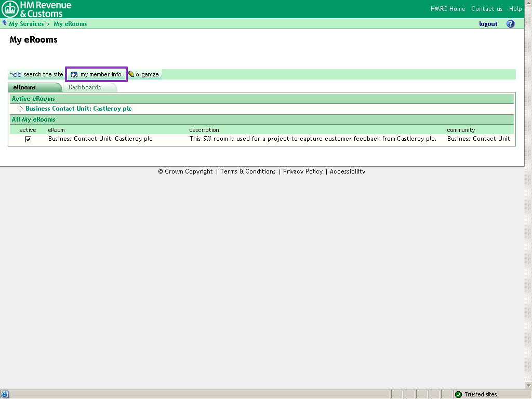Viewport: 532px width, 399px height.
Task: Click the up arrow icon beside My Services
Action: (5, 23)
